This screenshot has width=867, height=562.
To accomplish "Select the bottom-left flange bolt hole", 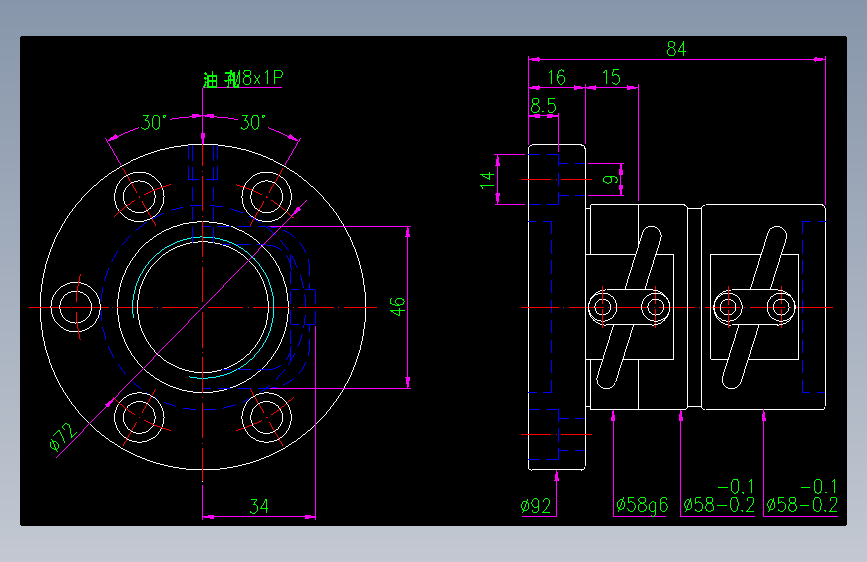I will [139, 417].
